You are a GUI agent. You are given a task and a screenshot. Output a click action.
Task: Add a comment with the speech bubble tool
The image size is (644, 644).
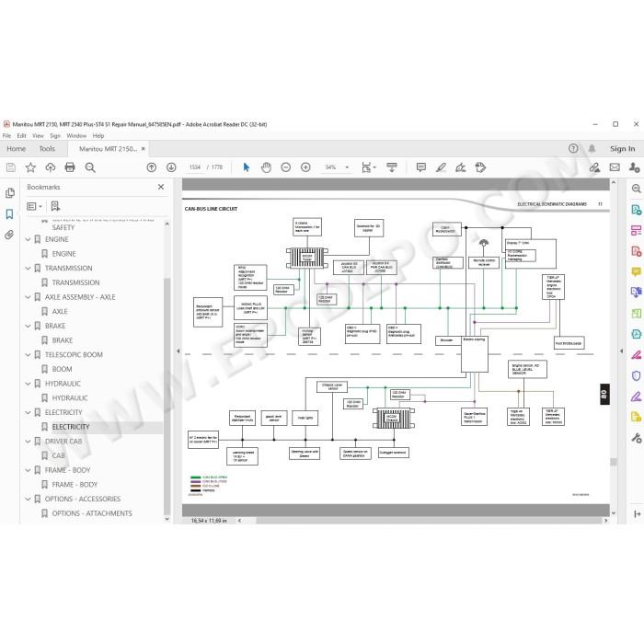coord(421,167)
